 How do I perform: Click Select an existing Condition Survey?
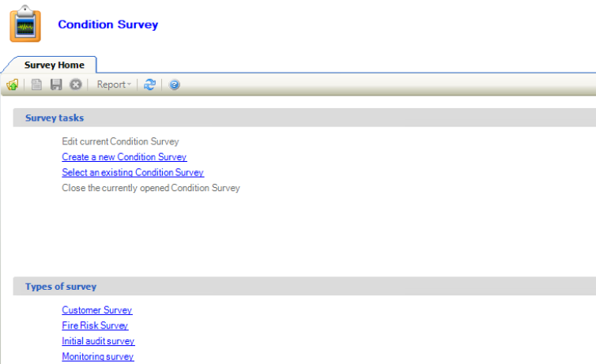pos(133,172)
